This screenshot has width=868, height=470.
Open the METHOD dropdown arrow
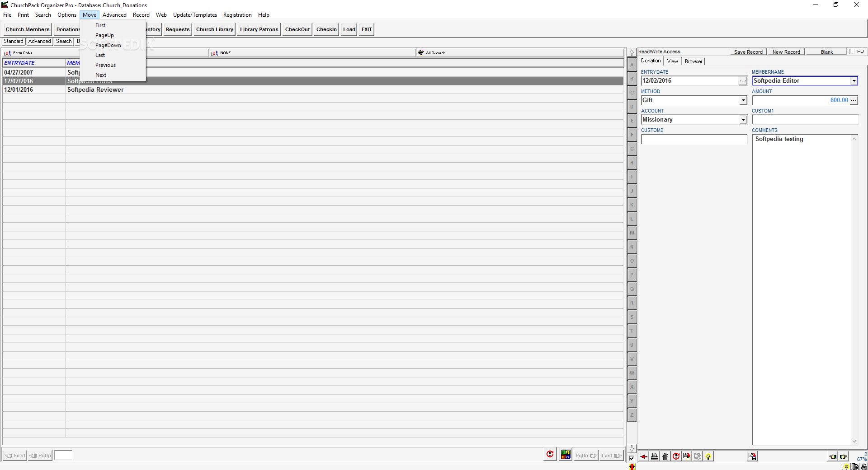pos(743,100)
